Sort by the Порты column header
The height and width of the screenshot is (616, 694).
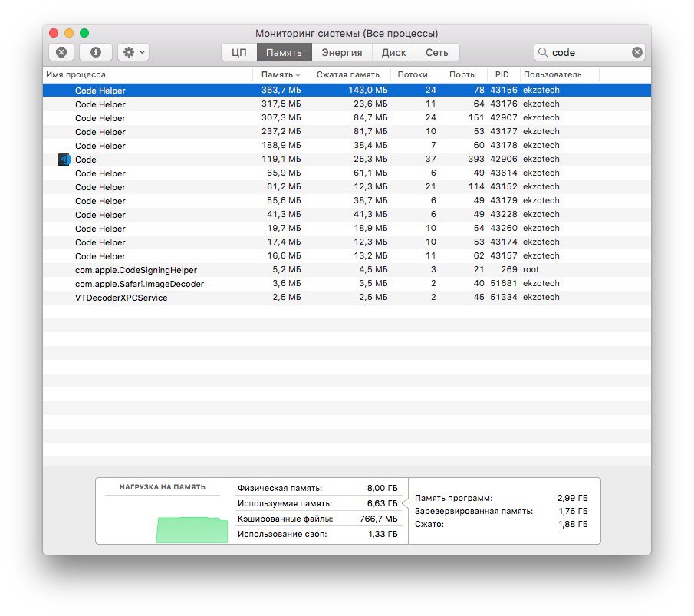tap(462, 74)
